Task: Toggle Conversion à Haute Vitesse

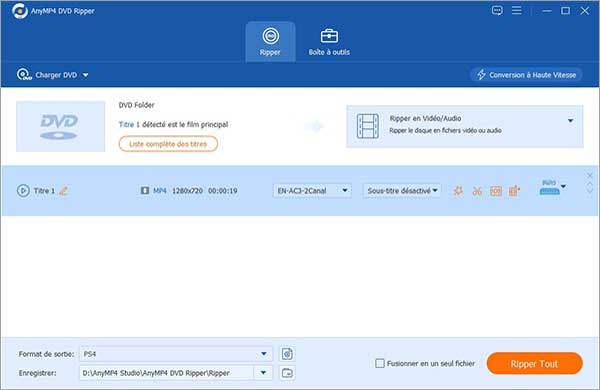Action: (x=526, y=75)
